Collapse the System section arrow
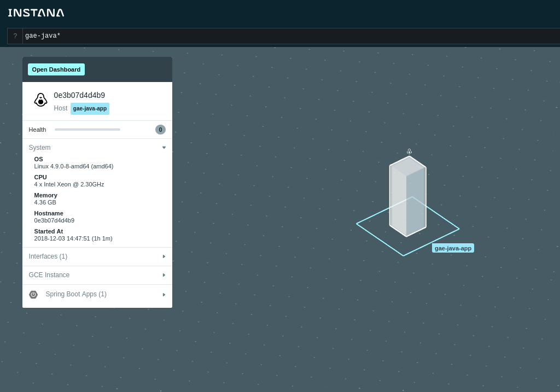 pos(164,148)
